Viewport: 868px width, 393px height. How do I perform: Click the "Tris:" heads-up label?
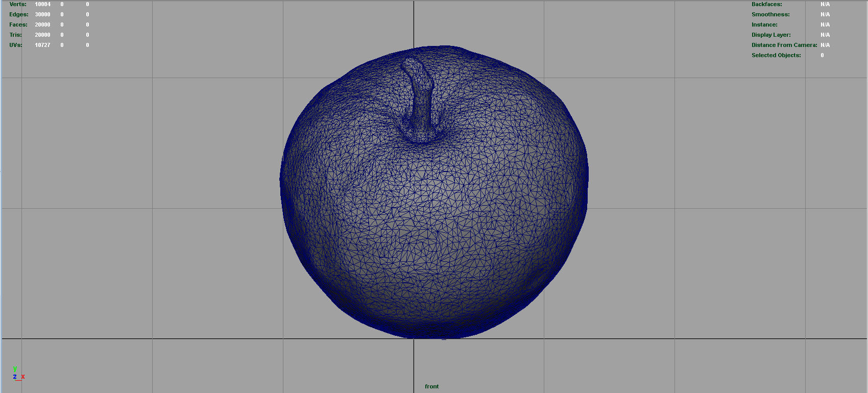coord(16,35)
